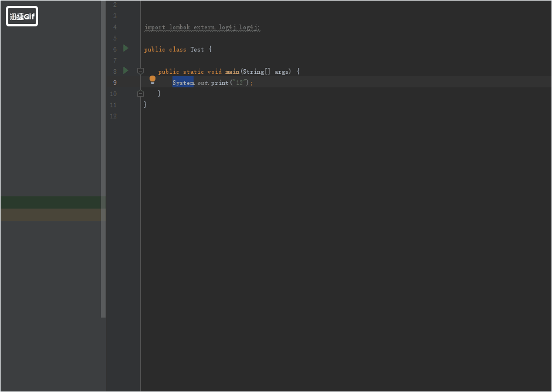Image resolution: width=552 pixels, height=392 pixels.
Task: Collapse the main method fold marker
Action: click(x=140, y=71)
